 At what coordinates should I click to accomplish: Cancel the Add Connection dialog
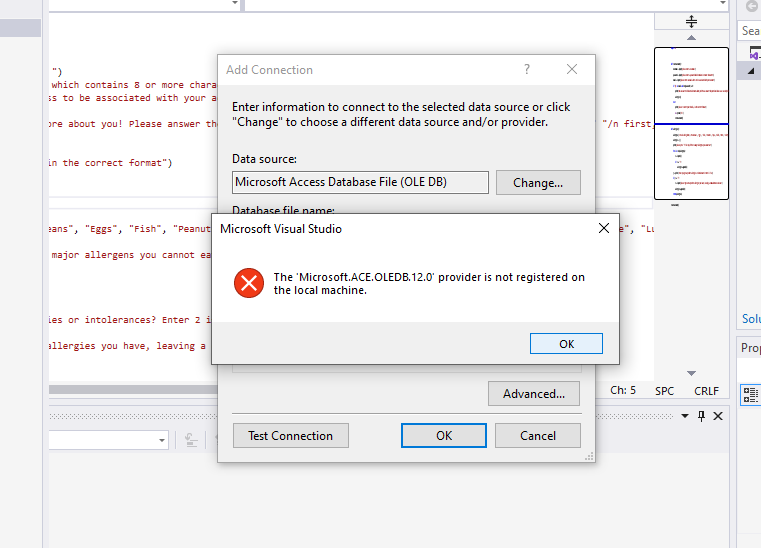coord(537,435)
